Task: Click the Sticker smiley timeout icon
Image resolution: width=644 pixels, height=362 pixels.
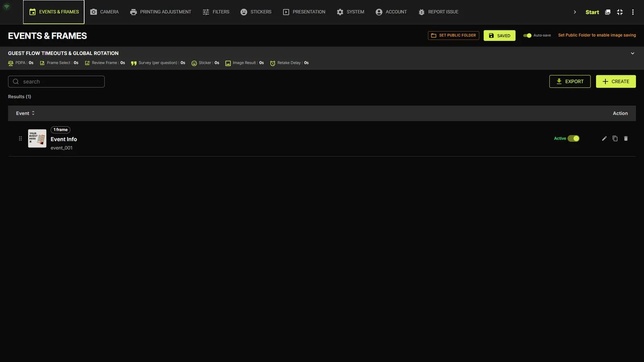Action: 194,63
